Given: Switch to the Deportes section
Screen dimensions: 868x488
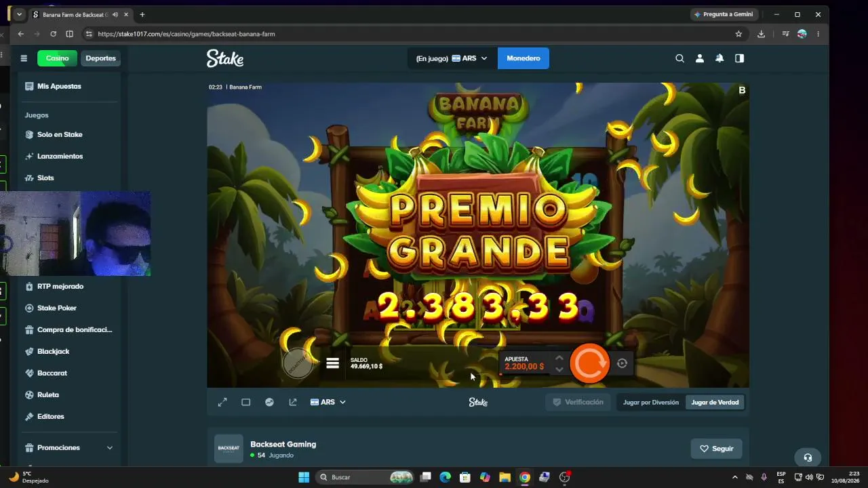Looking at the screenshot, I should point(100,58).
